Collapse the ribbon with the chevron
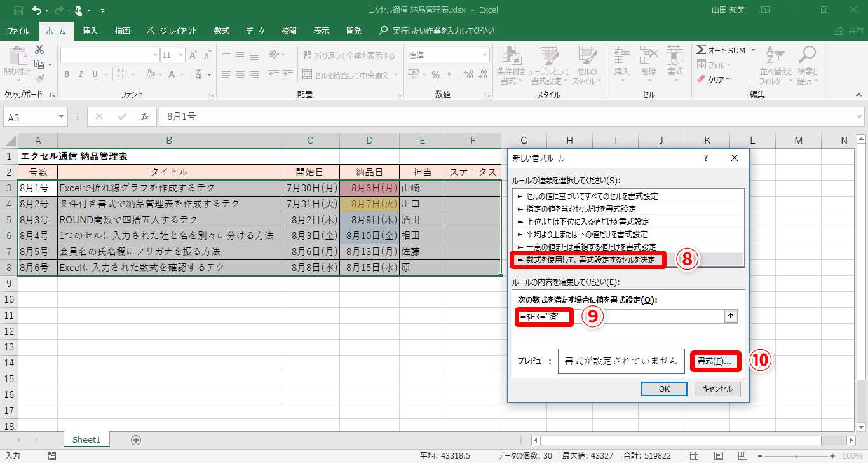Screen dimensions: 868x463 [858, 95]
